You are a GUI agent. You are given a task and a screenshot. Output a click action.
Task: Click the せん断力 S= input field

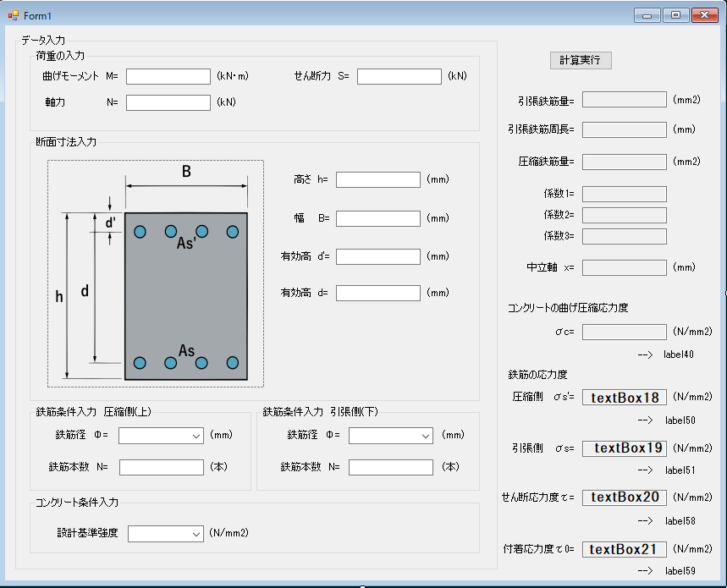point(399,76)
